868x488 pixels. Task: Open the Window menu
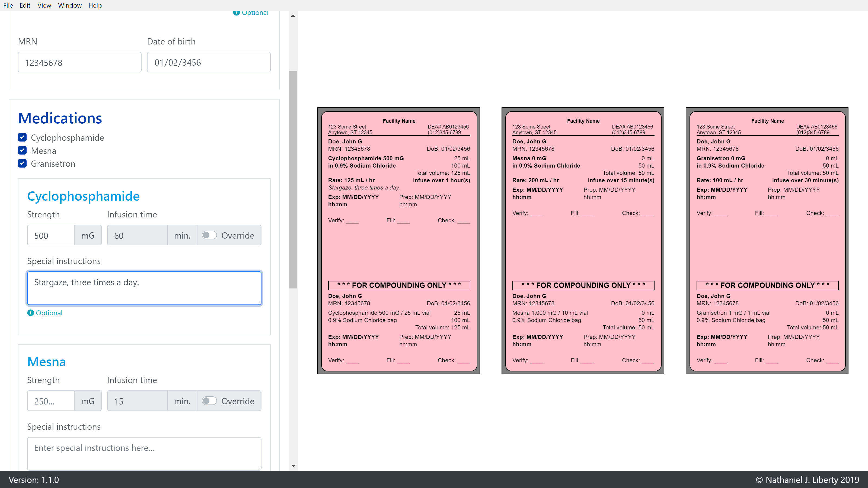tap(70, 5)
